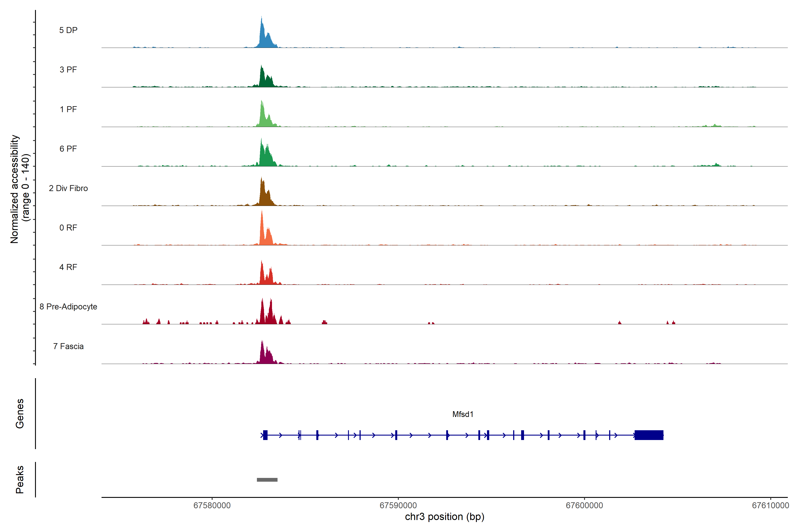Click the 67600000 axis tick label

point(584,505)
